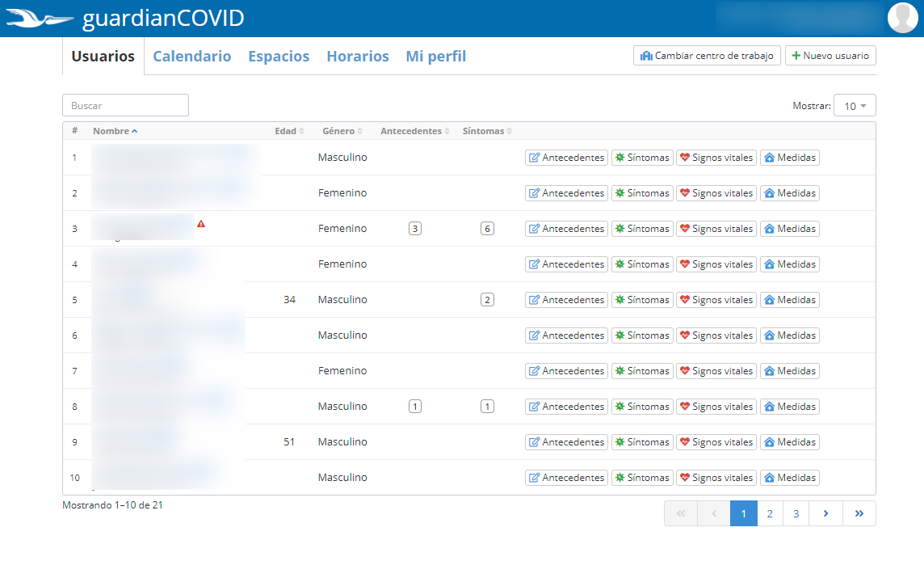Sort table by Edad column

289,131
